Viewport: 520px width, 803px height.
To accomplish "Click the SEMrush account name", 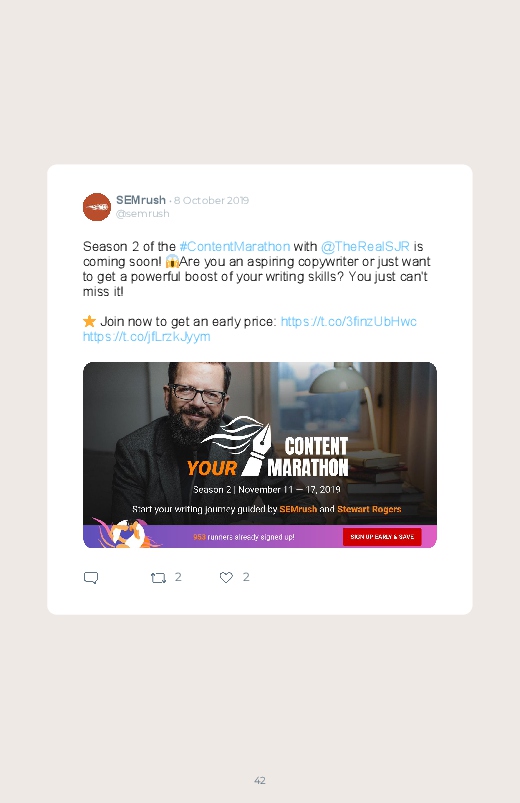I will click(141, 200).
